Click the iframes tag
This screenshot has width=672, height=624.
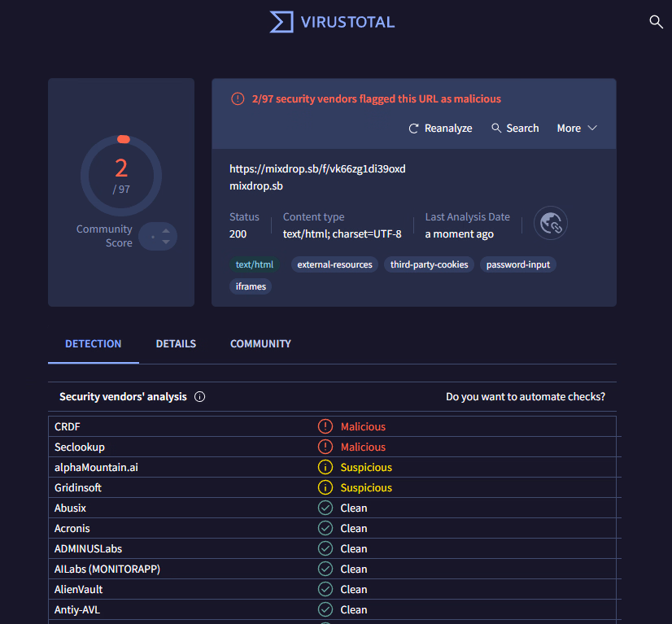pyautogui.click(x=251, y=286)
